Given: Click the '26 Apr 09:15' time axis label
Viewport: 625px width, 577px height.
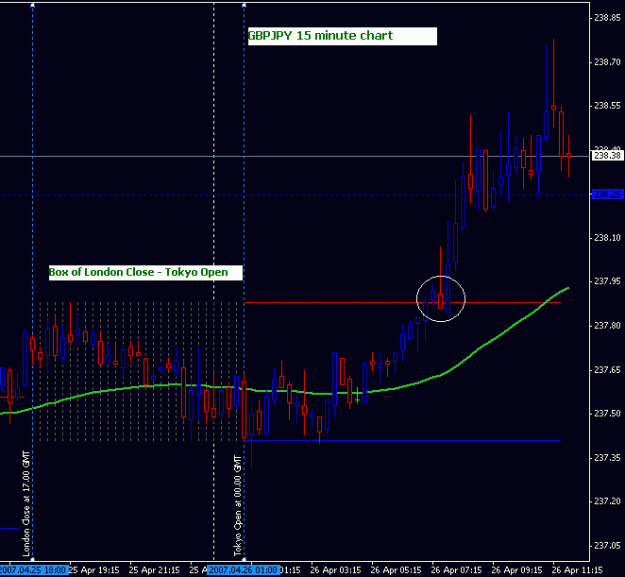Looking at the screenshot, I should click(517, 570).
